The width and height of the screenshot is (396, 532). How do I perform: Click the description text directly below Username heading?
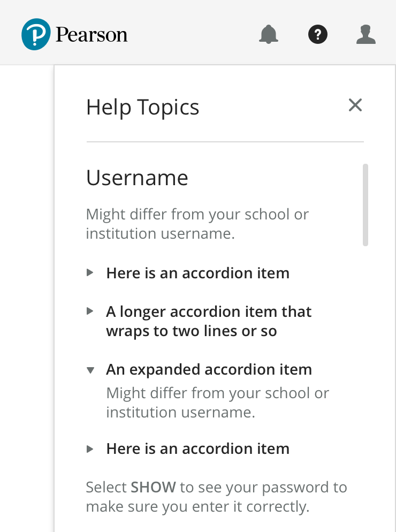coord(197,224)
